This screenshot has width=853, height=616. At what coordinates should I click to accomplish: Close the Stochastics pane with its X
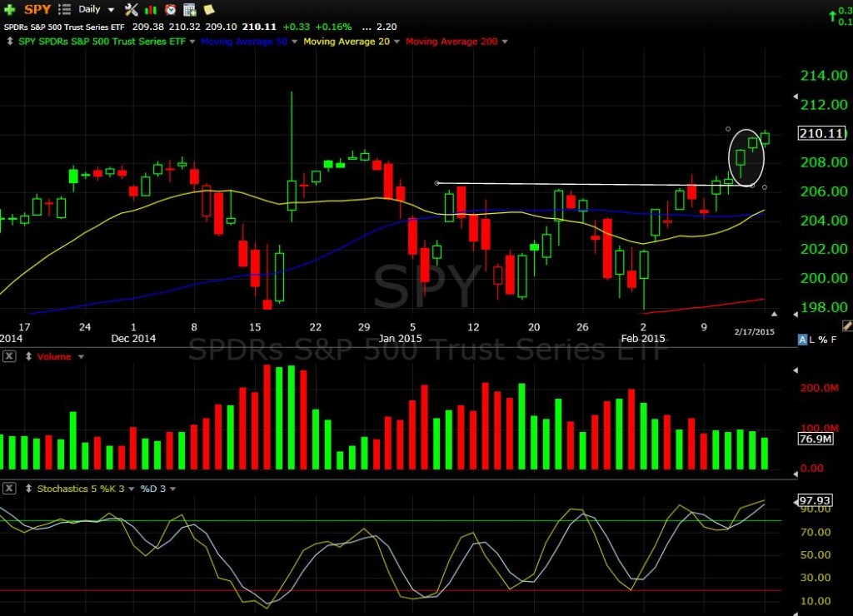click(9, 489)
